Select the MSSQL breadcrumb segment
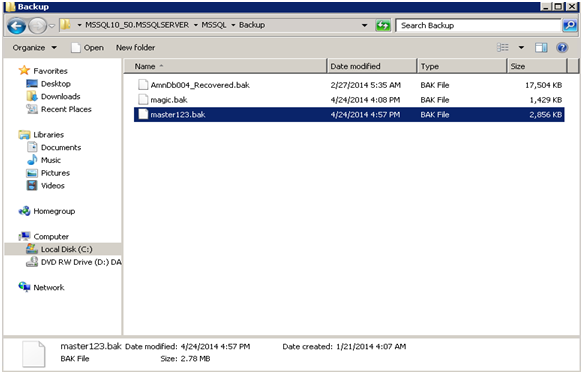 (214, 25)
